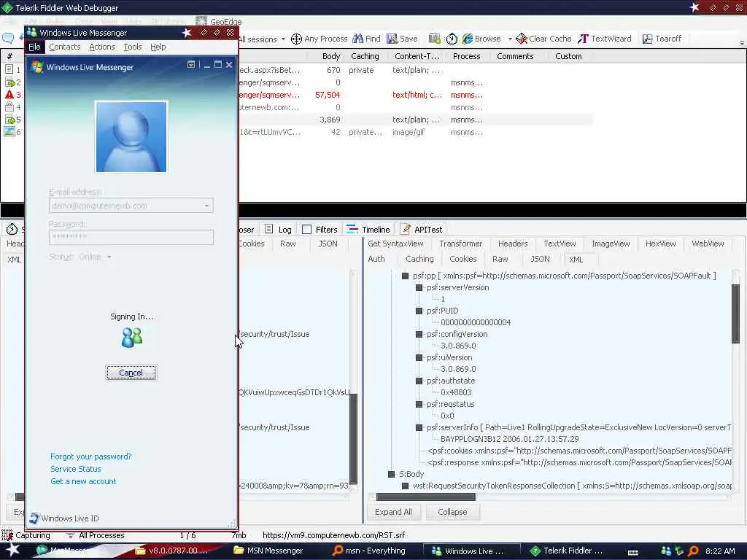Click the timer clock icon in Fiddler toolbar
The width and height of the screenshot is (747, 560).
pos(452,39)
